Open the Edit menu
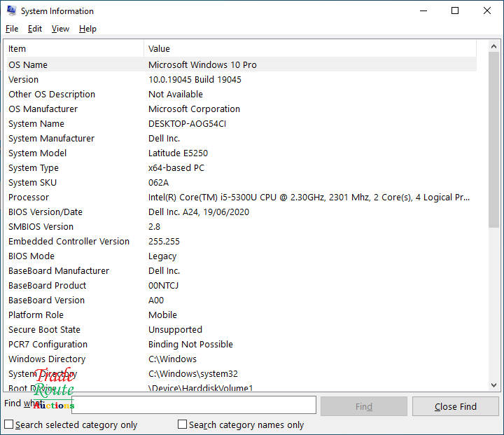This screenshot has width=504, height=435. (x=35, y=29)
